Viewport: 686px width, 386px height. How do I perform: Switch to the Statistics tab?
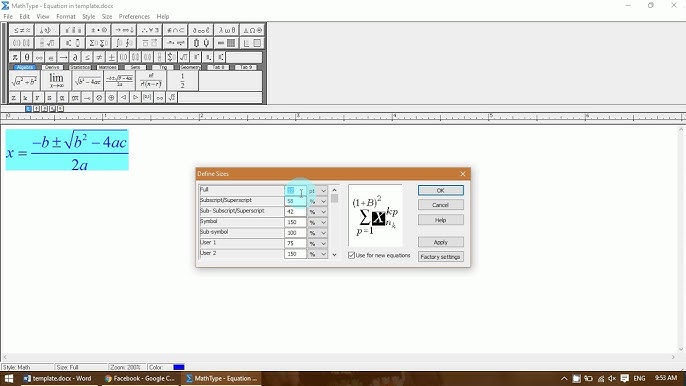[80, 67]
